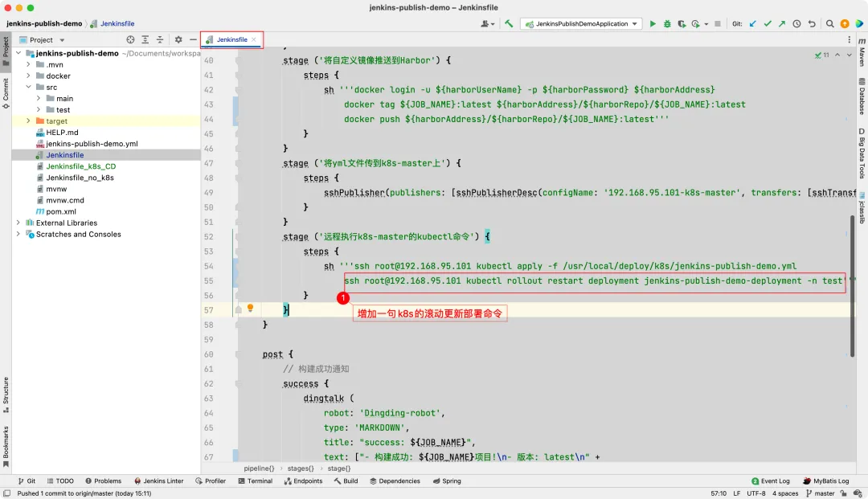This screenshot has width=868, height=499.
Task: Open the Problems tool window
Action: pos(104,481)
